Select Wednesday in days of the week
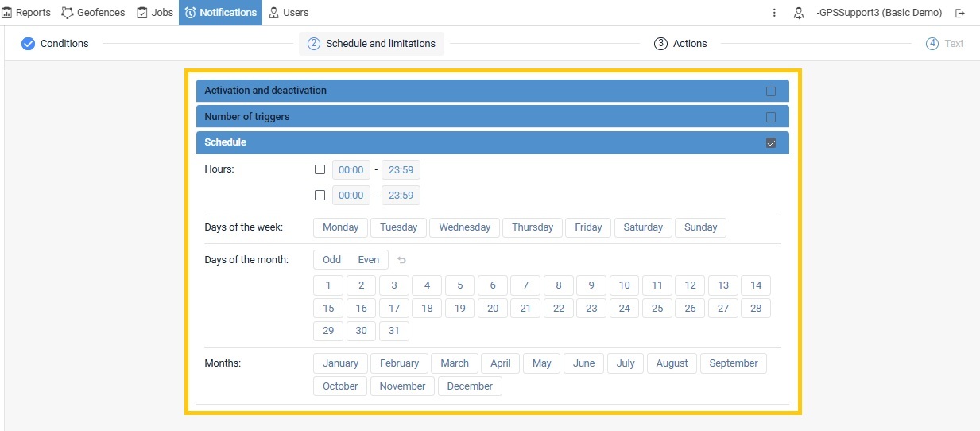This screenshot has width=980, height=431. 465,227
